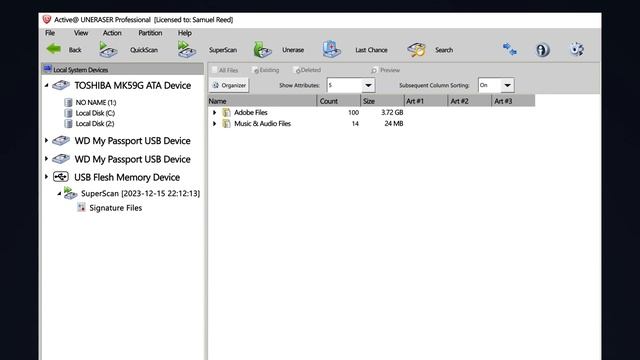Screen dimensions: 640x360
Task: Click the blue arrows icon in the toolbar
Action: pos(509,49)
